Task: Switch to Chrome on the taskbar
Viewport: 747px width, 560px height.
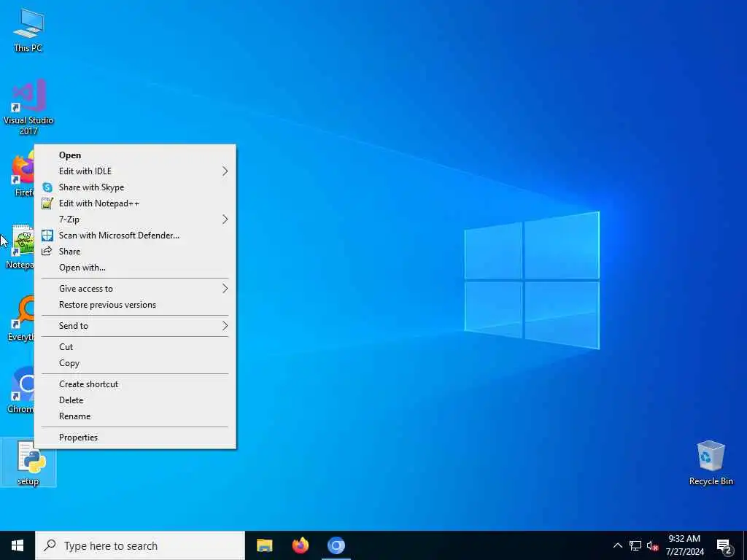Action: click(x=336, y=545)
